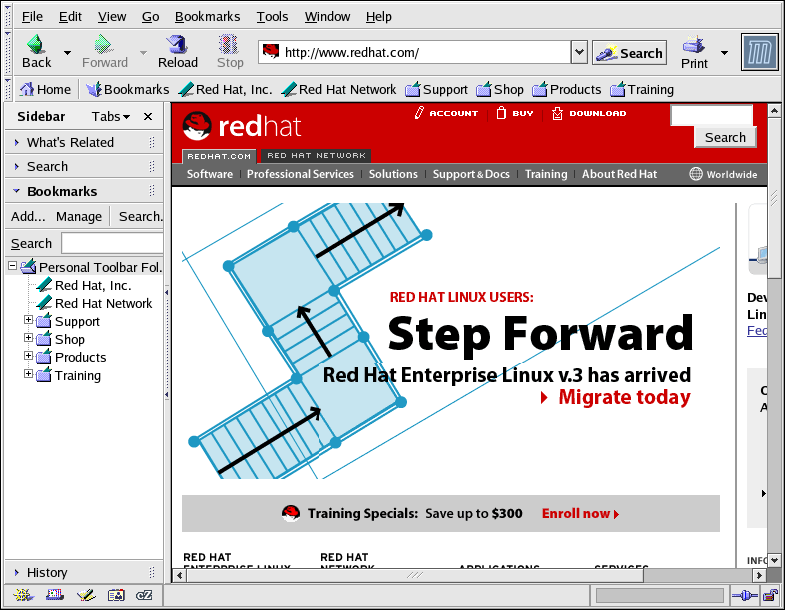The image size is (785, 610).
Task: Click the bookmarks Search input field in the sidebar
Action: [111, 243]
